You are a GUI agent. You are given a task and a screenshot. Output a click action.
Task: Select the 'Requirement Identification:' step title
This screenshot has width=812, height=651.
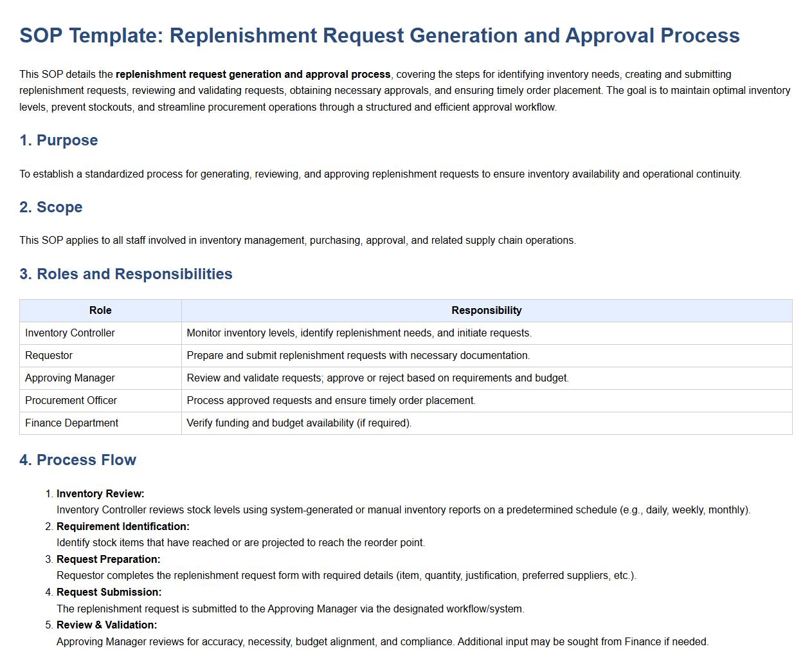point(123,527)
